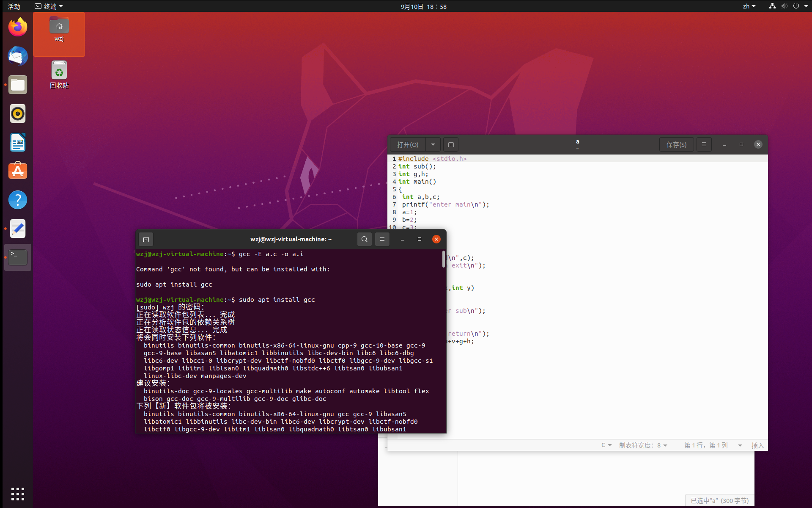Open LibreOffice Writer from the dock
The height and width of the screenshot is (508, 812).
coord(17,142)
